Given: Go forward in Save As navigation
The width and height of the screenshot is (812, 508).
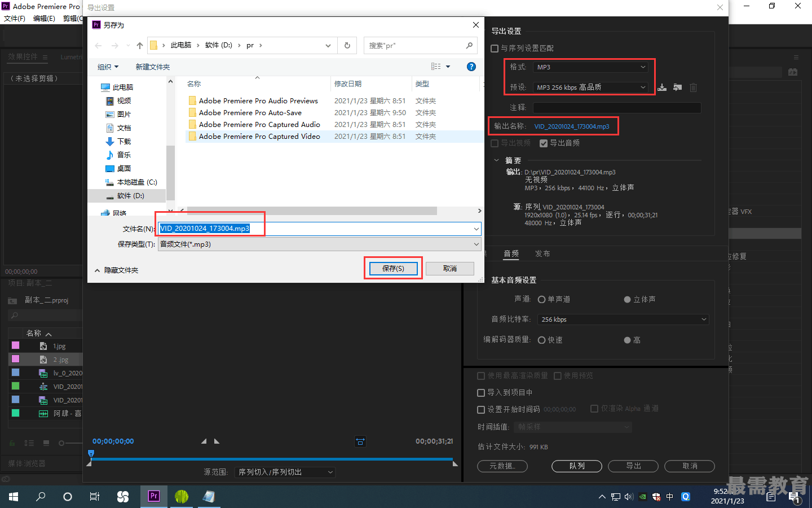Looking at the screenshot, I should pyautogui.click(x=115, y=46).
